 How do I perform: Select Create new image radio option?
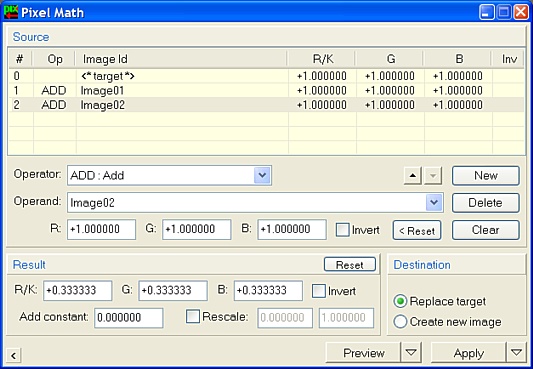tap(400, 322)
